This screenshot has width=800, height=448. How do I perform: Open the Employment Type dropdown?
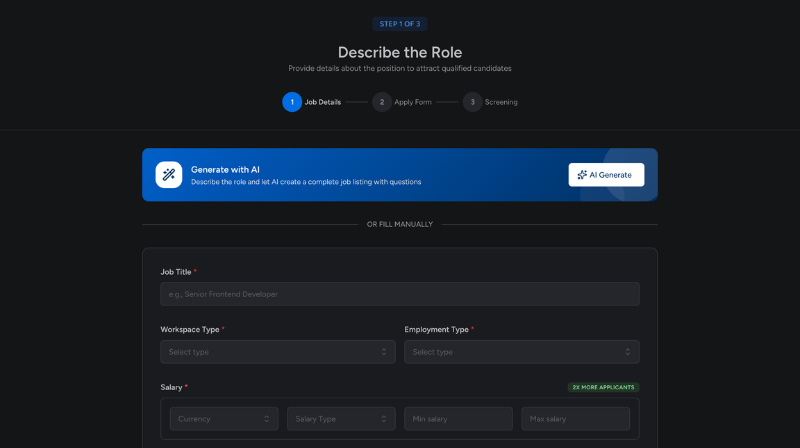point(521,352)
